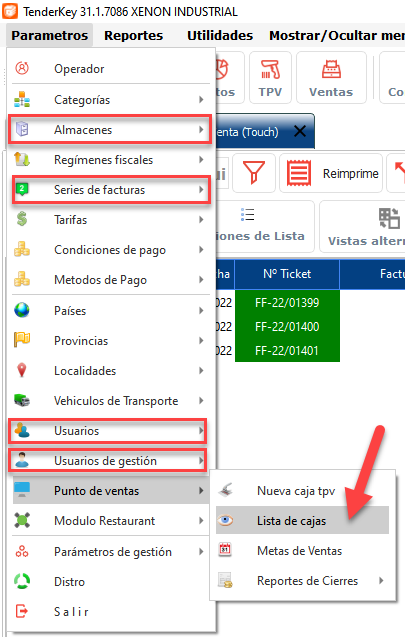Select the red funnel filter icon
Image resolution: width=405 pixels, height=637 pixels.
[254, 173]
